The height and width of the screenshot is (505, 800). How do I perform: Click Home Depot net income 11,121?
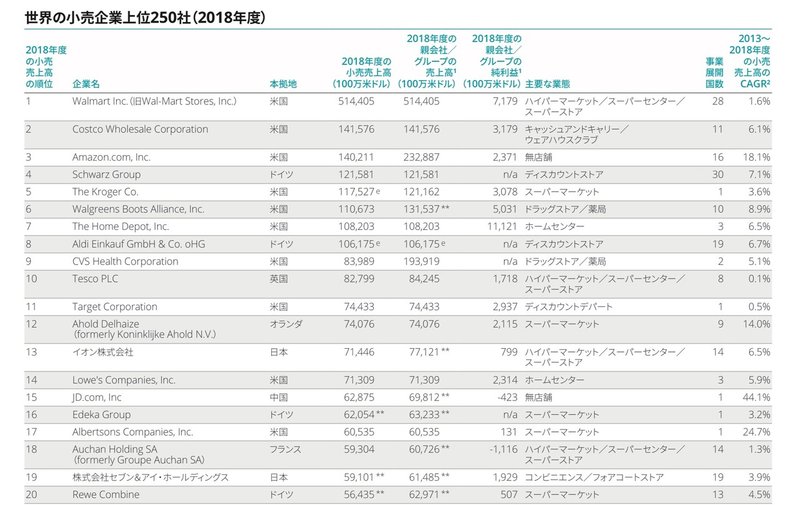502,226
